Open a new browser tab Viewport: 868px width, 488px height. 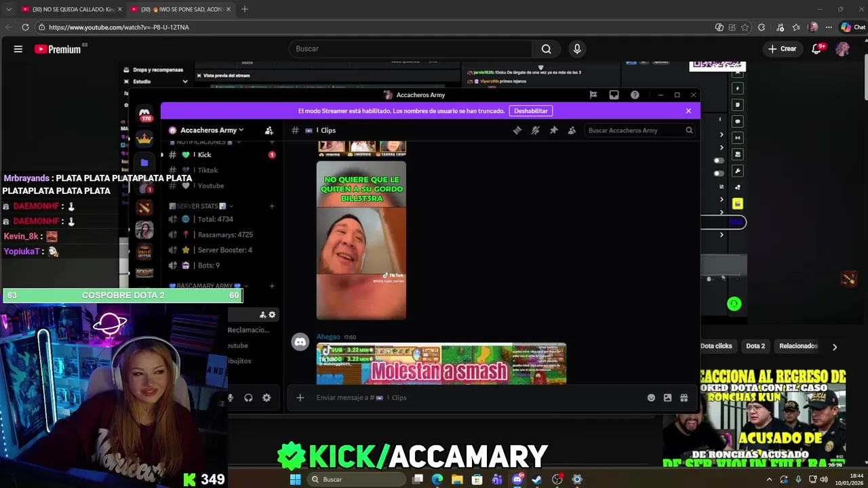coord(245,9)
